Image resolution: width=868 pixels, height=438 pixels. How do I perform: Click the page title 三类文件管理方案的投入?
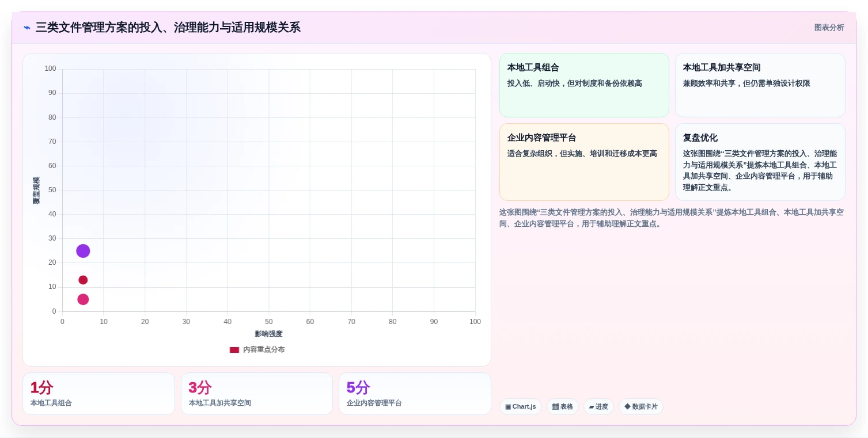tap(168, 28)
